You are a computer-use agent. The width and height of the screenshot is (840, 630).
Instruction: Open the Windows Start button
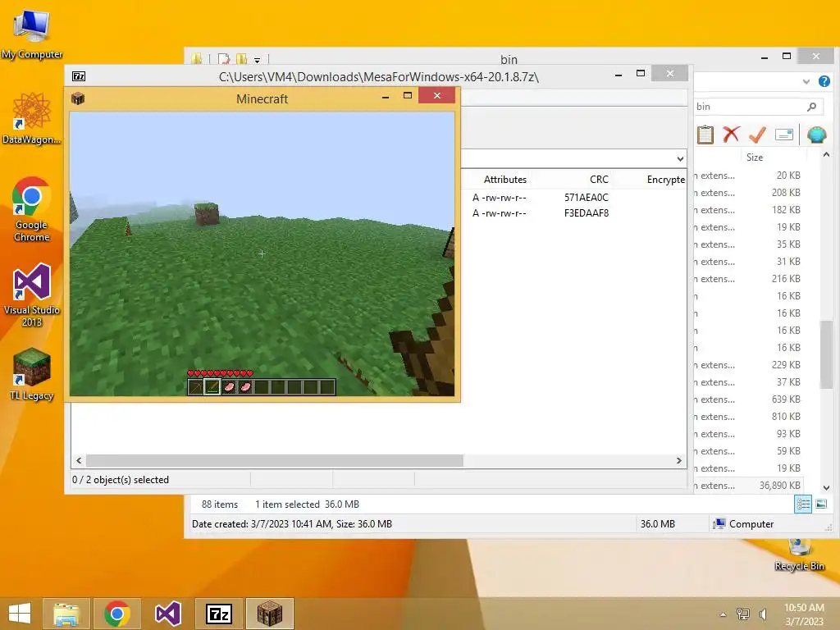coord(20,614)
